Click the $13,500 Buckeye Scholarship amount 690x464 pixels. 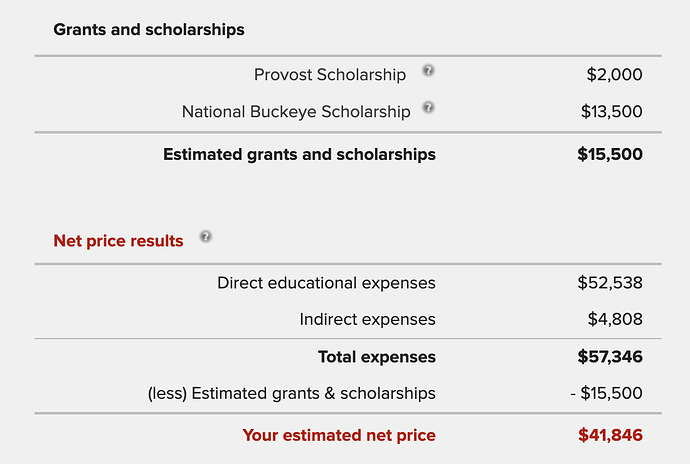tap(611, 112)
